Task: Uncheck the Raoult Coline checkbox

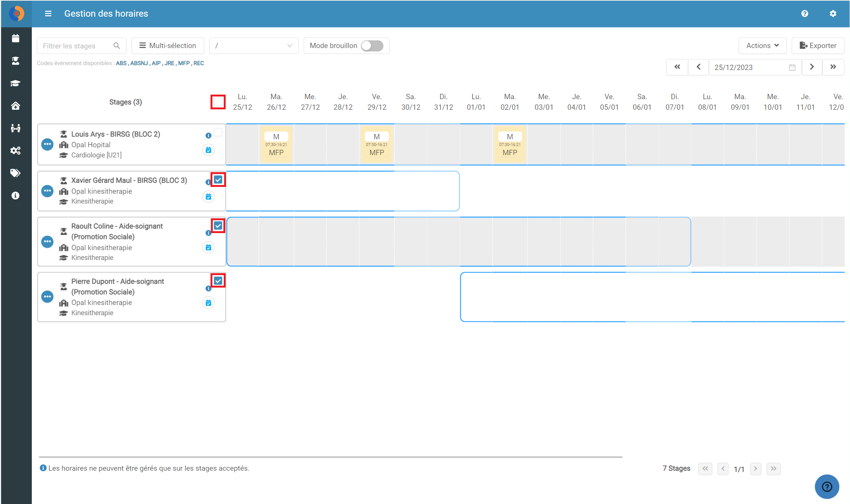Action: 218,226
